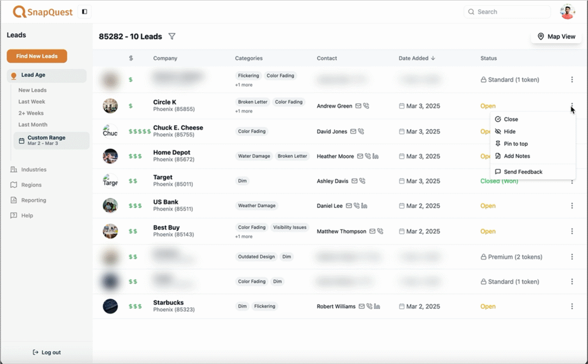Choose Hide from the context menu
The image size is (588, 364).
point(532,131)
